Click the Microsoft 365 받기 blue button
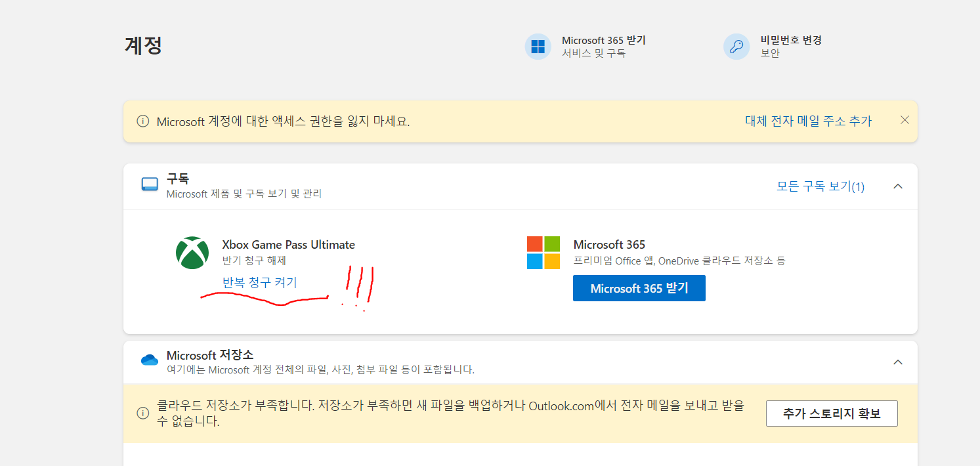This screenshot has height=466, width=980. (639, 288)
